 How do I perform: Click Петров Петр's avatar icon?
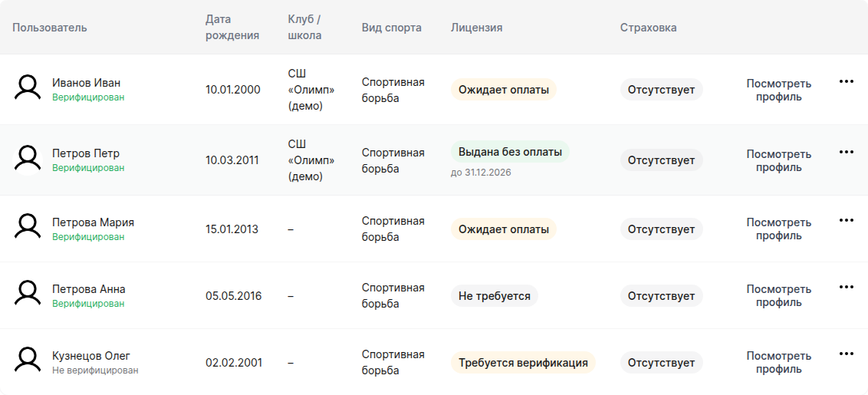tap(28, 160)
